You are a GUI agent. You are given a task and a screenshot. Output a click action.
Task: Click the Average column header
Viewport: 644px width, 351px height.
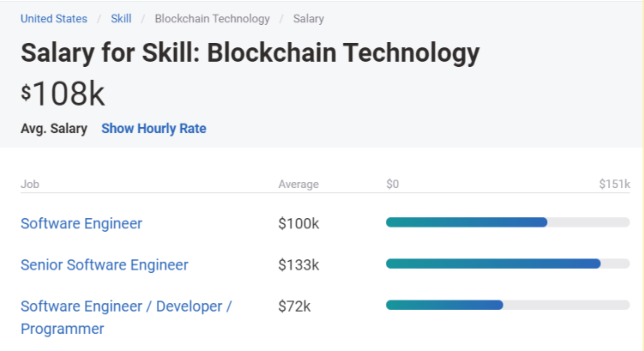point(298,184)
